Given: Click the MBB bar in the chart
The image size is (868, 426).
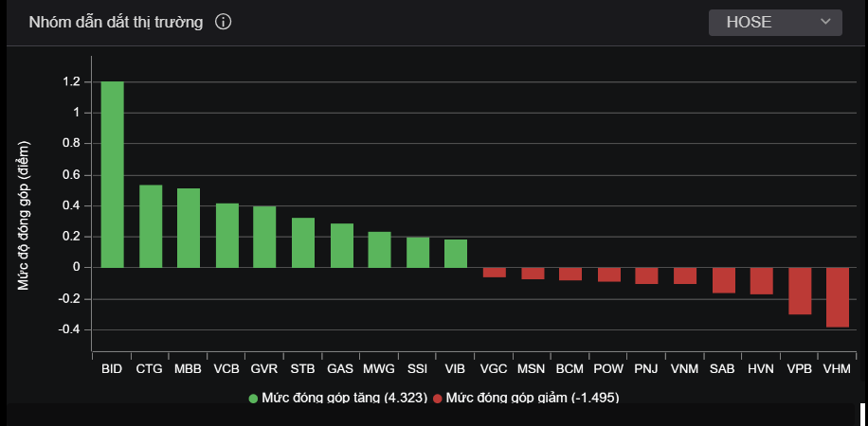Looking at the screenshot, I should (189, 228).
